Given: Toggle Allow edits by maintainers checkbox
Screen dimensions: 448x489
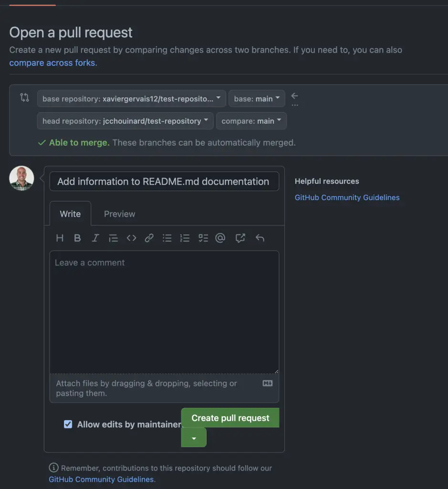Looking at the screenshot, I should tap(68, 424).
